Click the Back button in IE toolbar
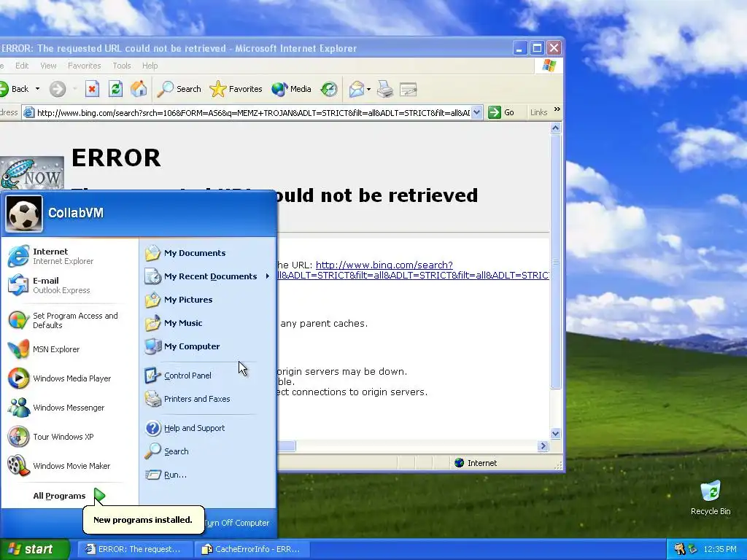The image size is (747, 560). (15, 89)
